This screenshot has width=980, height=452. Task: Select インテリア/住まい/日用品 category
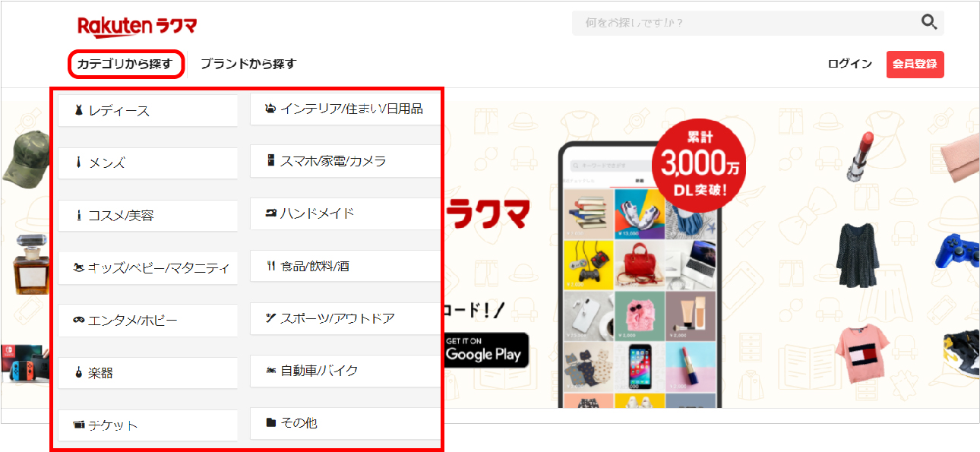(x=345, y=109)
